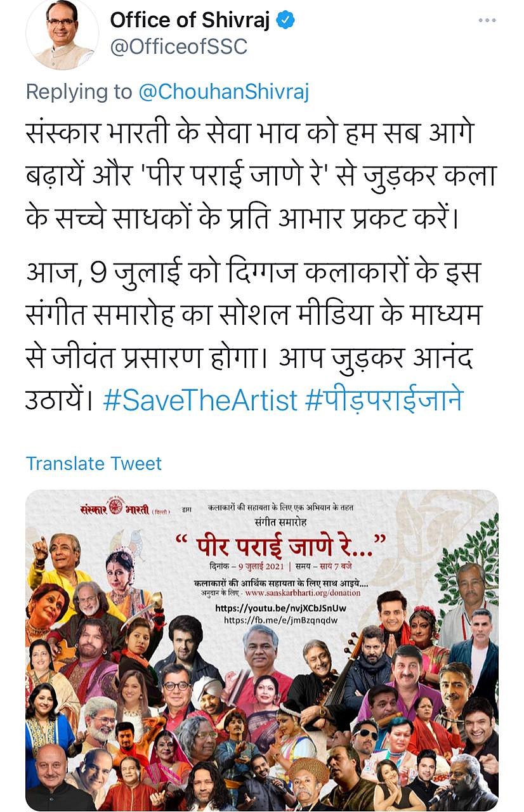The width and height of the screenshot is (524, 812).
Task: Open the @OfficeofSSC handle
Action: (x=179, y=48)
